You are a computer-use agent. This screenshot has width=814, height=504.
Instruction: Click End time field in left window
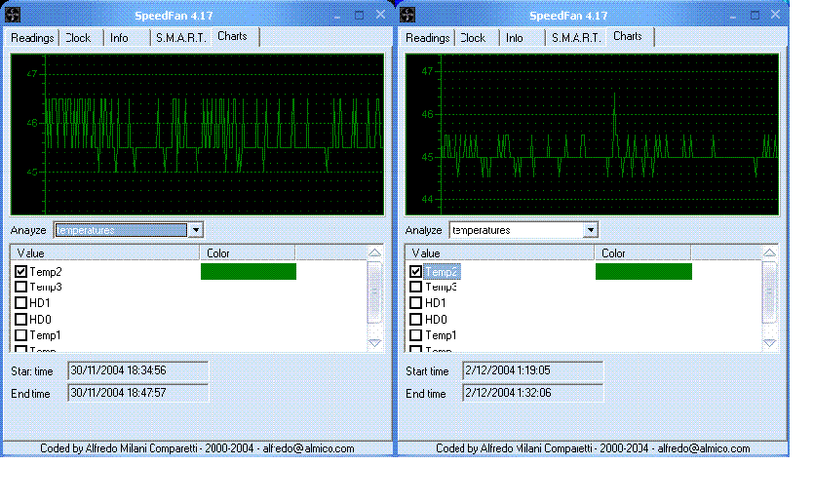[138, 393]
